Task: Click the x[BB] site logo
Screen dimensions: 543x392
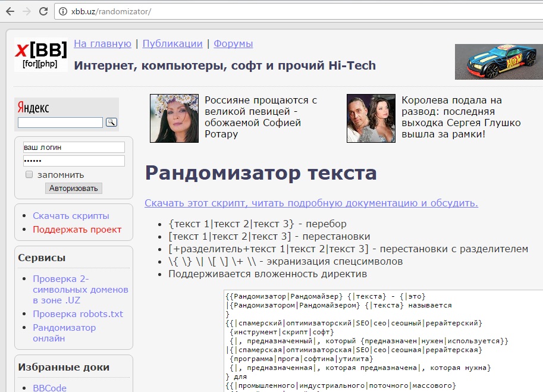Action: (40, 55)
